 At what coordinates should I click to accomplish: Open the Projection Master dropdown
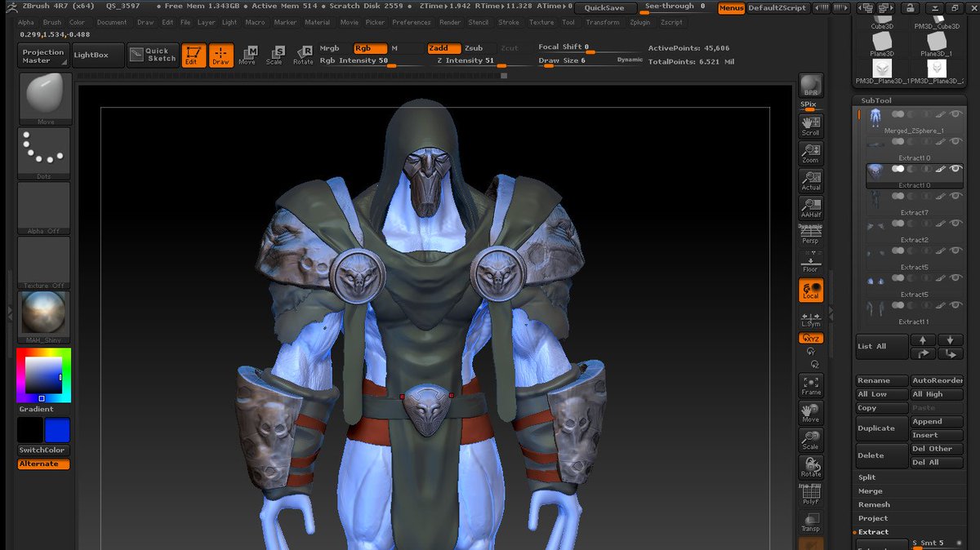43,55
